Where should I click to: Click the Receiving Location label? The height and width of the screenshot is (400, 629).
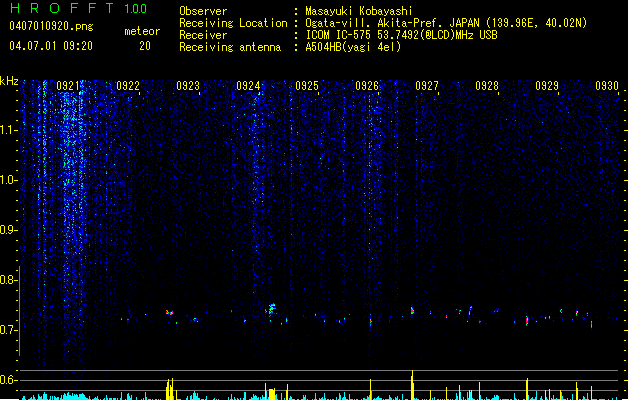(x=233, y=23)
